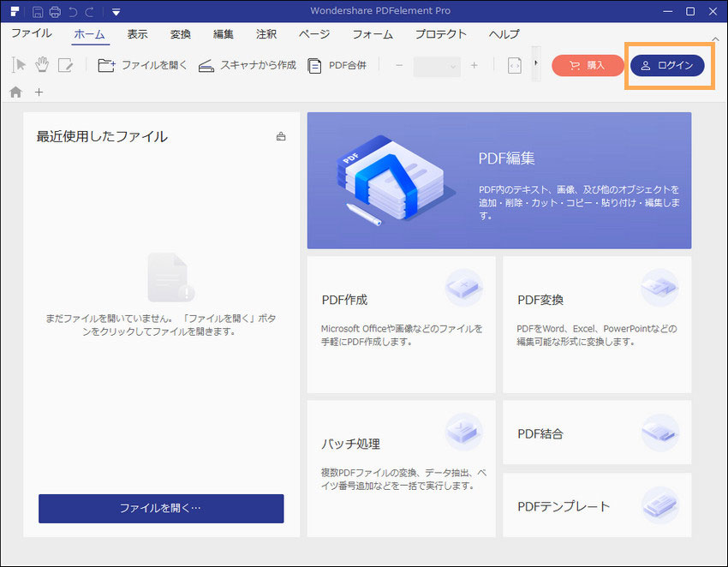
Task: Select the text selection cursor tool
Action: (19, 65)
